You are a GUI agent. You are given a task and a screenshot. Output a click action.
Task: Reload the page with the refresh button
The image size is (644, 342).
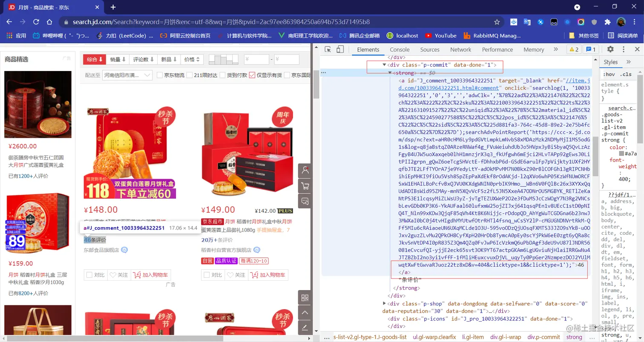click(x=36, y=22)
